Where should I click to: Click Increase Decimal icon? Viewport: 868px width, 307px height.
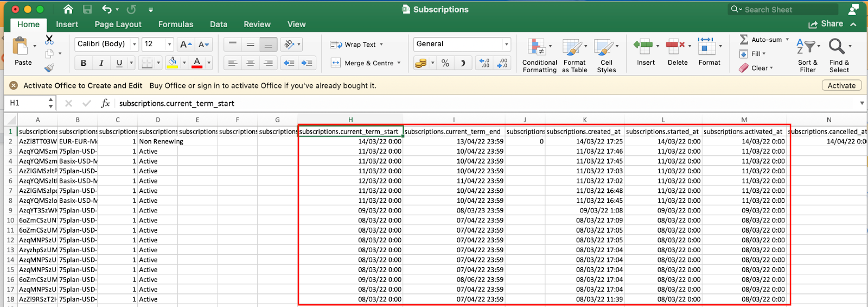485,63
